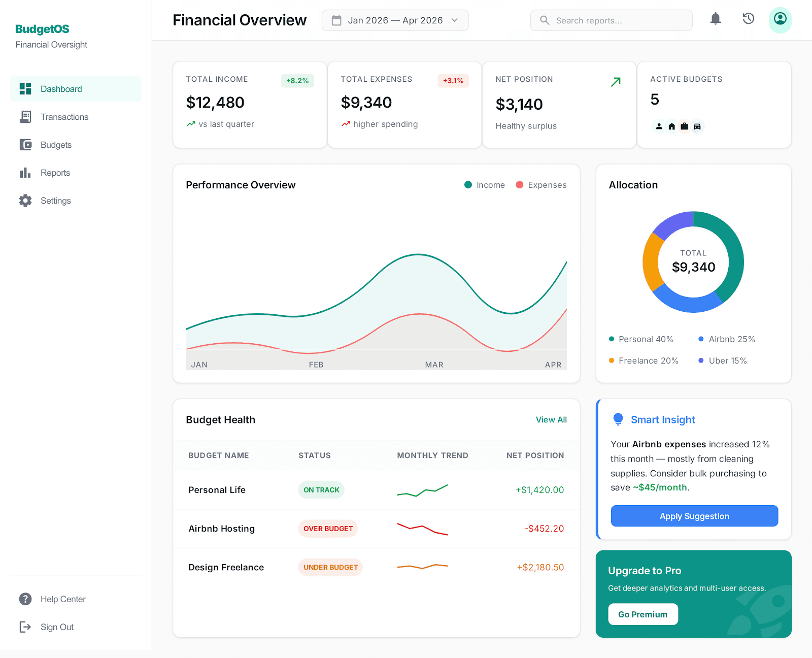Screen dimensions: 812x658
Task: Expand the Airbnb Hosting budget row
Action: (x=222, y=529)
